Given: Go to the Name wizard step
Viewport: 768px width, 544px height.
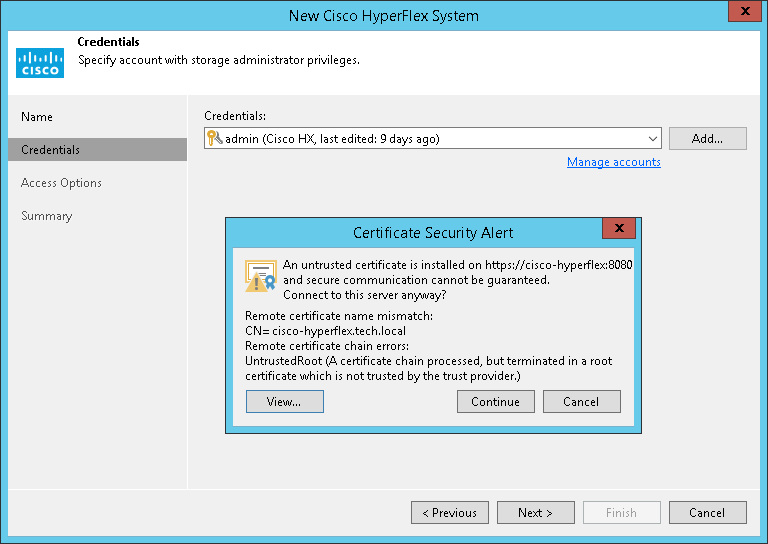Looking at the screenshot, I should click(37, 117).
